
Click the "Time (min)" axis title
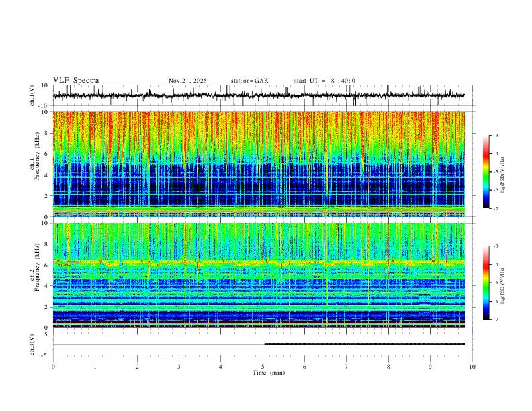269,373
